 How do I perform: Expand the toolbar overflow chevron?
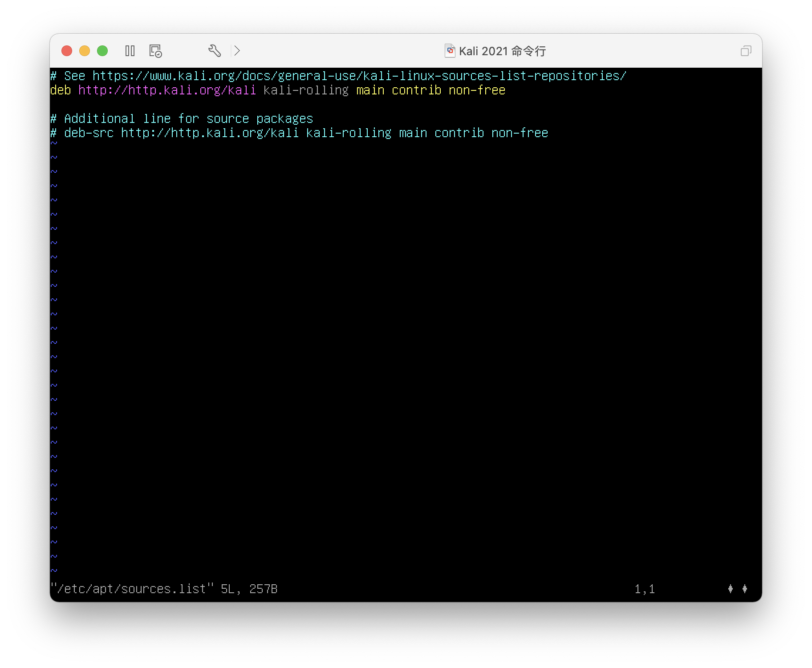pyautogui.click(x=237, y=51)
